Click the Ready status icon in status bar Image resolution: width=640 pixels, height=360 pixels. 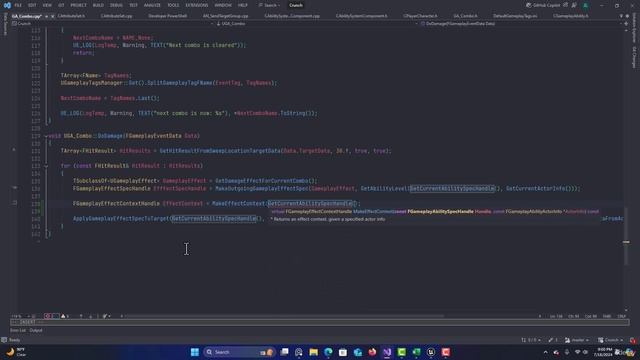4,340
